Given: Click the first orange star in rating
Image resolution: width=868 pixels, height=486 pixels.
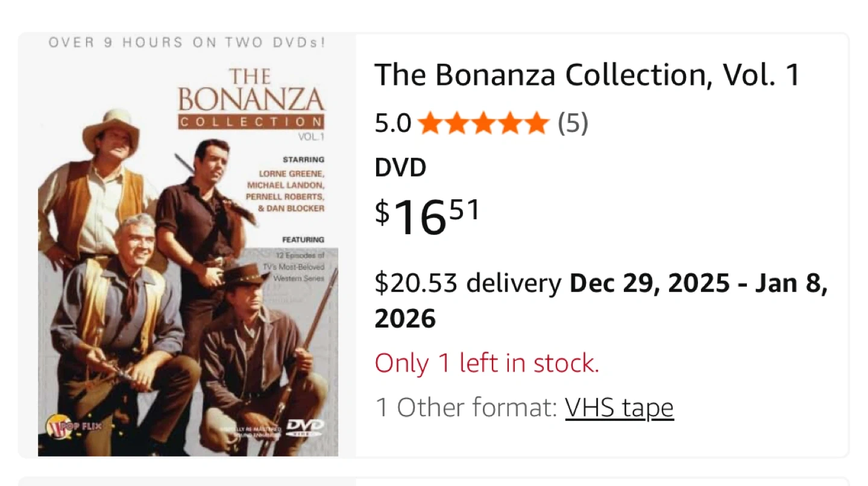Looking at the screenshot, I should pos(430,124).
